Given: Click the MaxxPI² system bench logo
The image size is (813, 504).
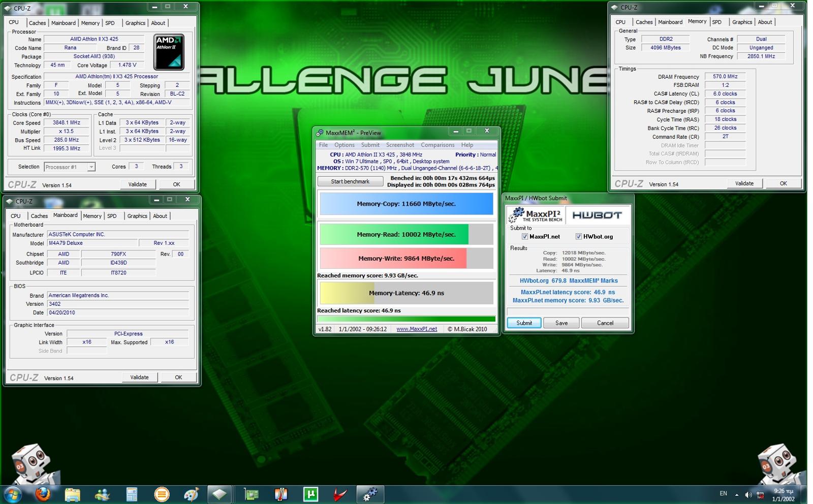Looking at the screenshot, I should click(x=536, y=215).
